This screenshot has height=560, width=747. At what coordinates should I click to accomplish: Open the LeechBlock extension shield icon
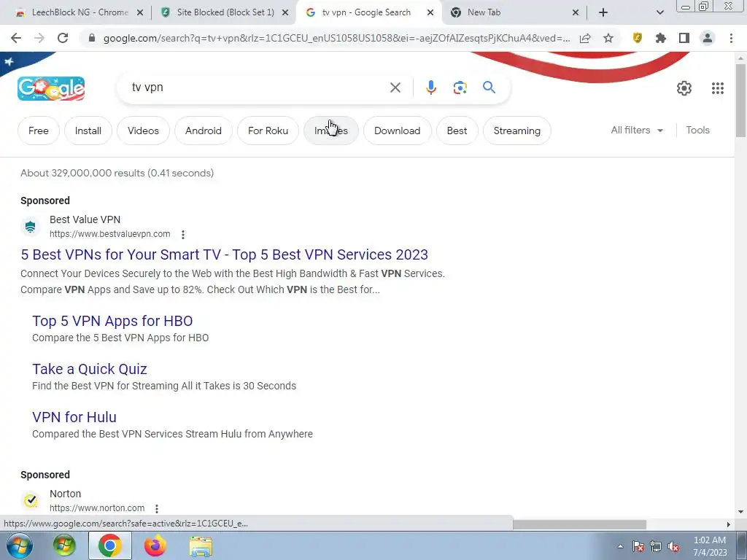[x=637, y=38]
